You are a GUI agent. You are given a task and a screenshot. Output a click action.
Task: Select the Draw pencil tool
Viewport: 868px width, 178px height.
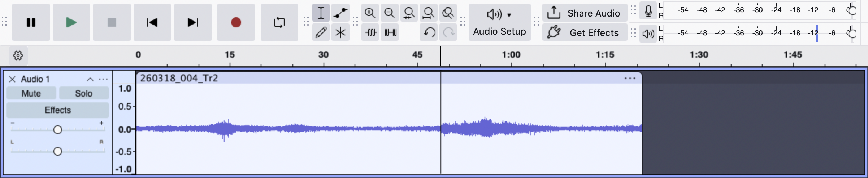coord(321,32)
